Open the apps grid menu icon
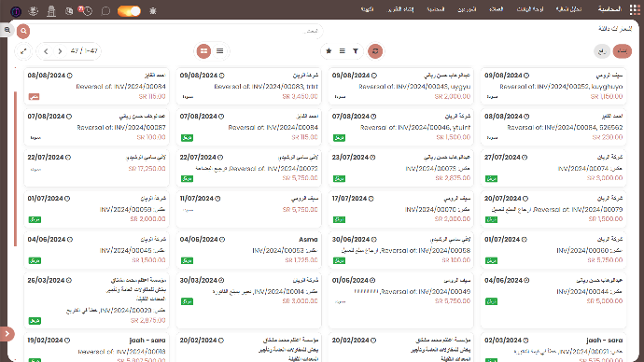The height and width of the screenshot is (362, 644). pyautogui.click(x=635, y=9)
